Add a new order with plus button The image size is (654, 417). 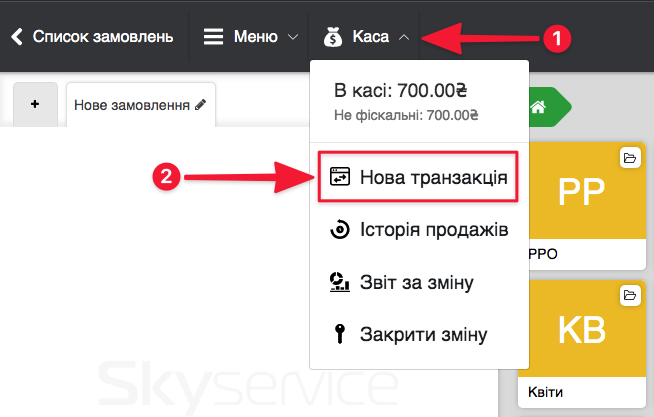coord(36,104)
